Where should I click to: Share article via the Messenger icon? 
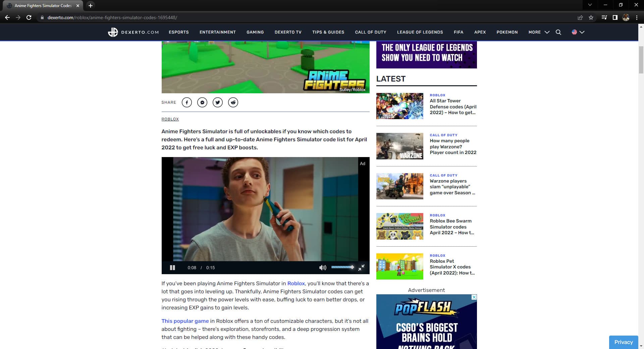[x=202, y=102]
